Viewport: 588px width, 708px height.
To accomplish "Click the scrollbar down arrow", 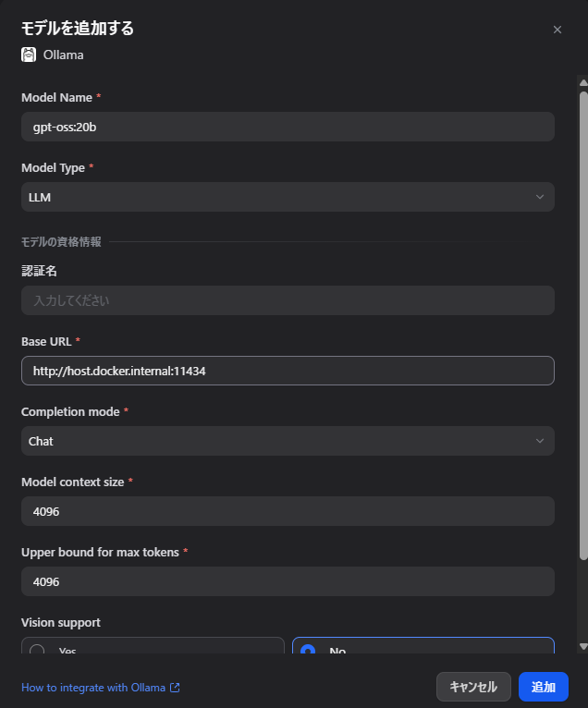I will (583, 647).
